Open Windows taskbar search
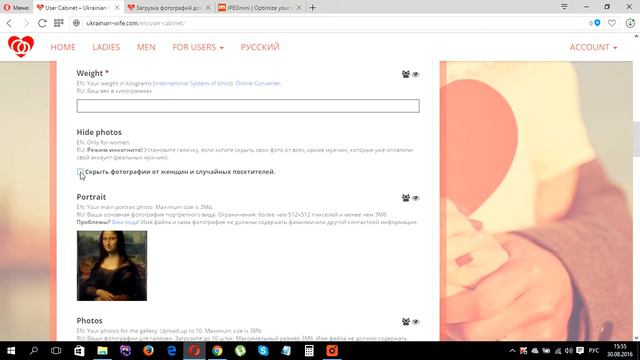Screen dimensions: 640x360 [34, 351]
